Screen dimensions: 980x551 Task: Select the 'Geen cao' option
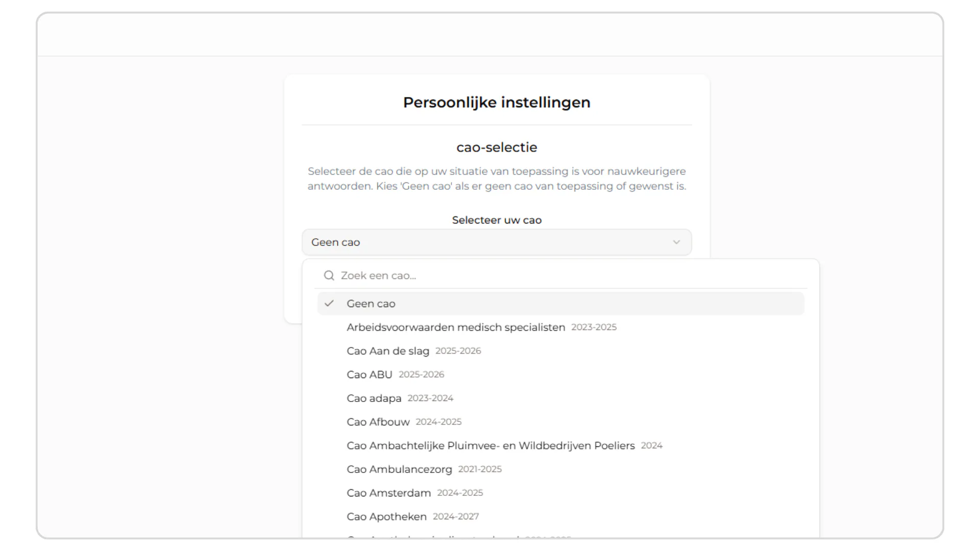371,304
